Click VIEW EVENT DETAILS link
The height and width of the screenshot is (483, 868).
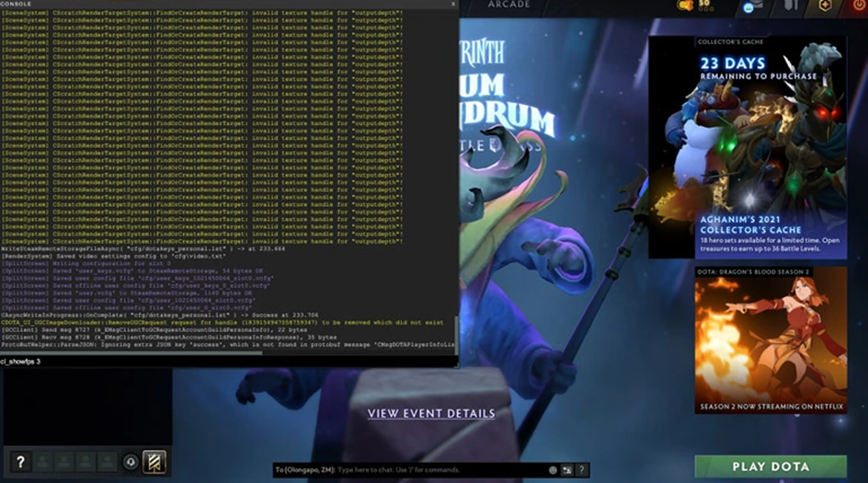431,414
